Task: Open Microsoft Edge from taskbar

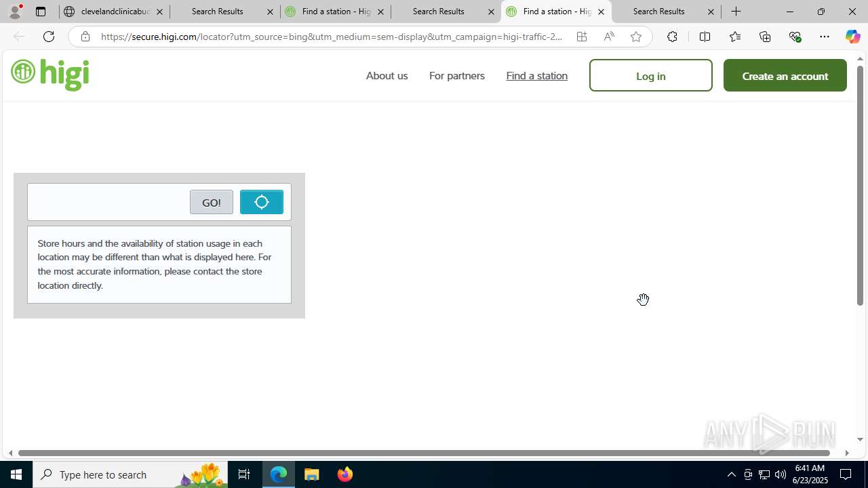Action: 279,474
